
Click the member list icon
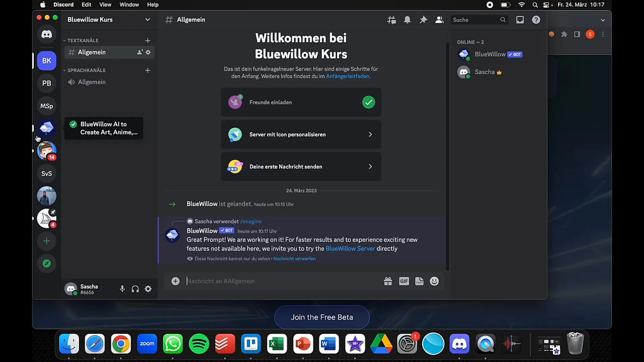click(439, 19)
